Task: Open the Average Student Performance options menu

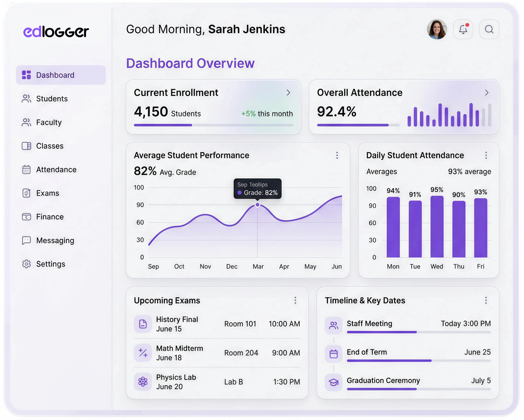Action: tap(337, 155)
